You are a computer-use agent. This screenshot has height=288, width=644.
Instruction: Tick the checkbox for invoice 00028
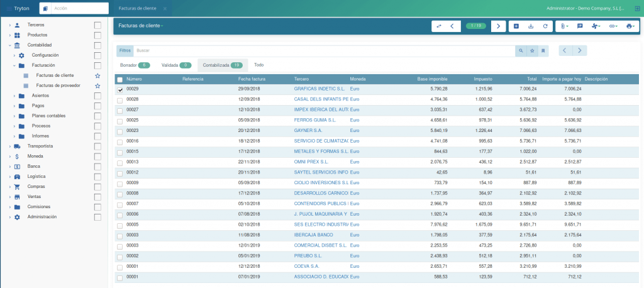(x=120, y=100)
